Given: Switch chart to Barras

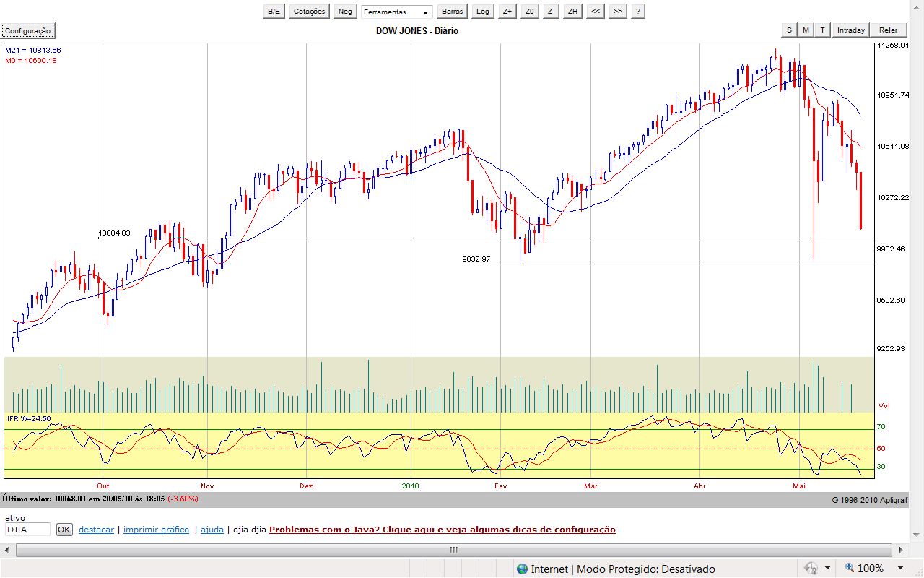Looking at the screenshot, I should tap(453, 11).
